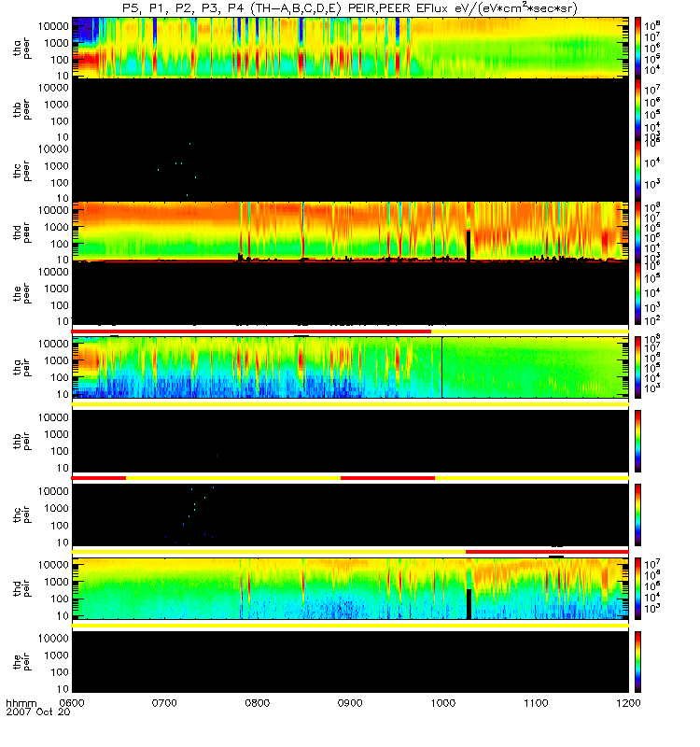700x747 pixels.
Task: Click the 'hhmm' axis unit label
Action: 21,703
